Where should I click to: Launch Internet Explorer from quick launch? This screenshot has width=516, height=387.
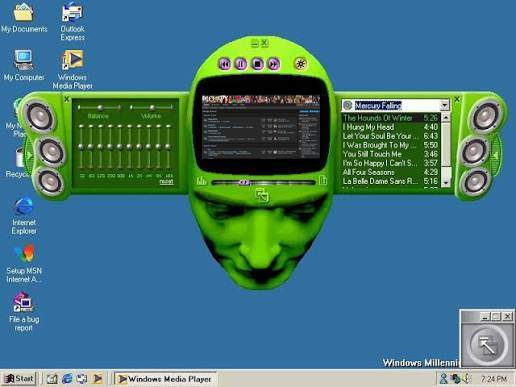click(67, 379)
